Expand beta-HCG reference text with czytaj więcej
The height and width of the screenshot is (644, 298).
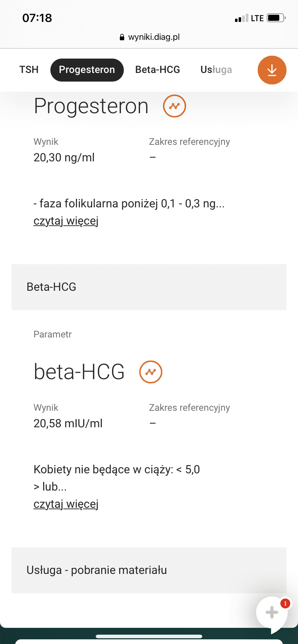point(66,504)
